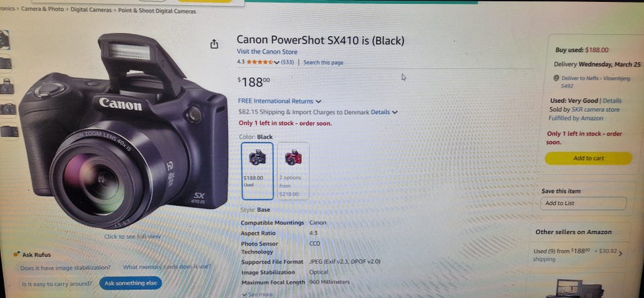Choose the Black color swatch at $188.00
The height and width of the screenshot is (298, 644).
point(257,170)
